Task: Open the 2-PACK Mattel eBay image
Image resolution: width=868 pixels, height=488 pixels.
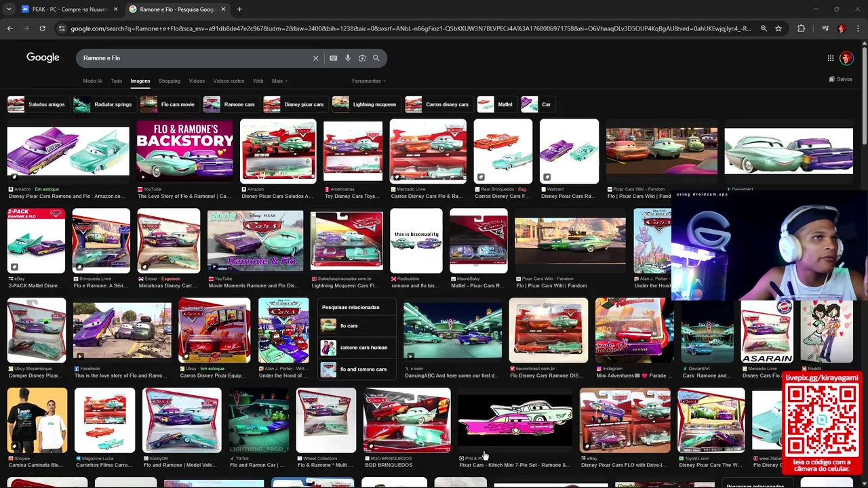Action: click(x=36, y=241)
